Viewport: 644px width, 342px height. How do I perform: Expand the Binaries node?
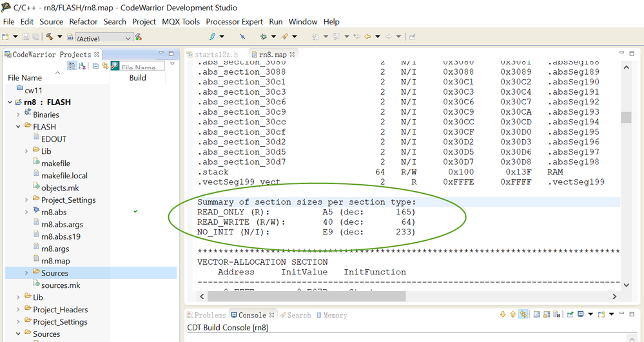18,115
